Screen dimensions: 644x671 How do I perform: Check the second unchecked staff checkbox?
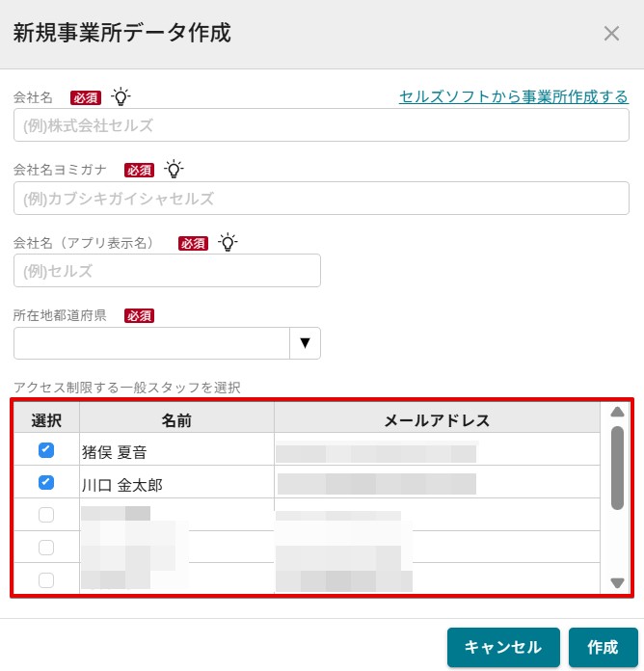pyautogui.click(x=46, y=548)
